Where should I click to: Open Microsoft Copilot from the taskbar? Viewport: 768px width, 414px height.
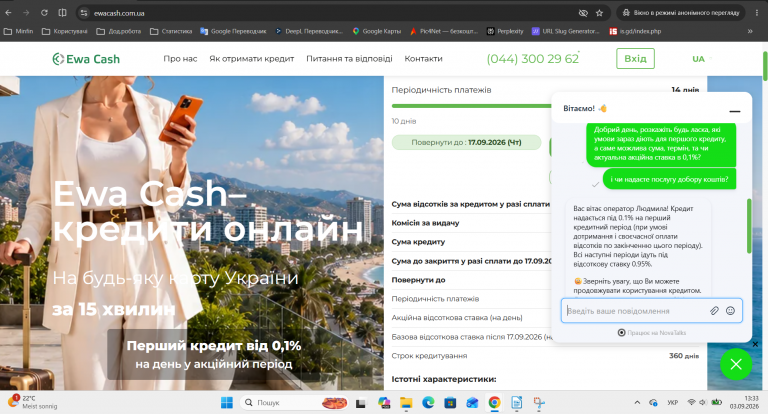(384, 403)
